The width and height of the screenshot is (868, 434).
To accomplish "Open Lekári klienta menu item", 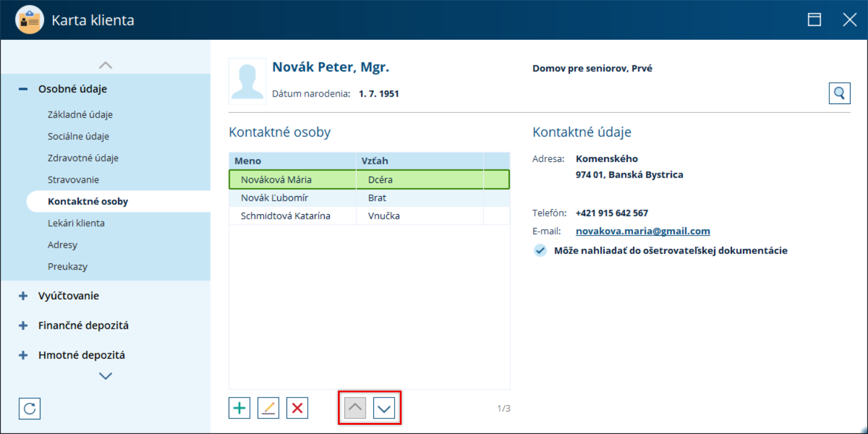I will 76,223.
